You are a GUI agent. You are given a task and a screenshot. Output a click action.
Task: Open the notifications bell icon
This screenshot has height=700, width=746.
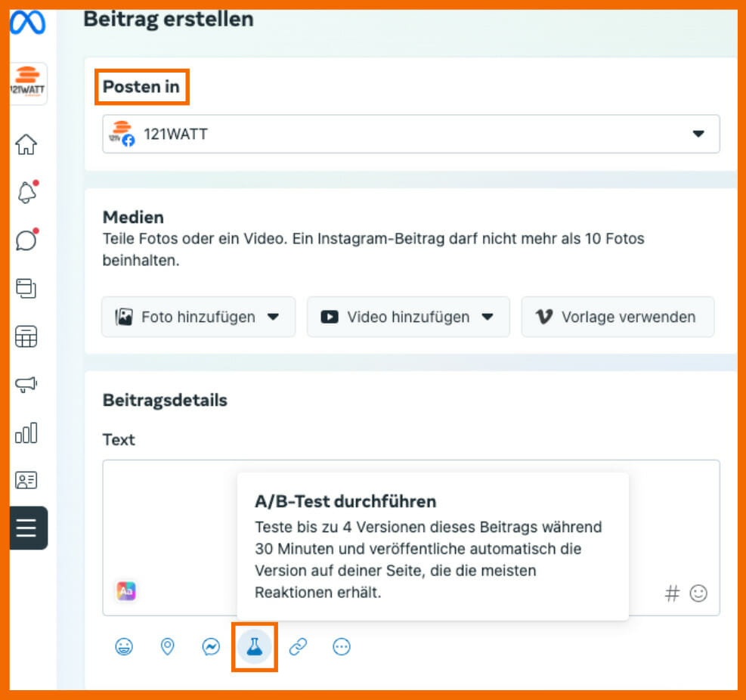(x=27, y=193)
